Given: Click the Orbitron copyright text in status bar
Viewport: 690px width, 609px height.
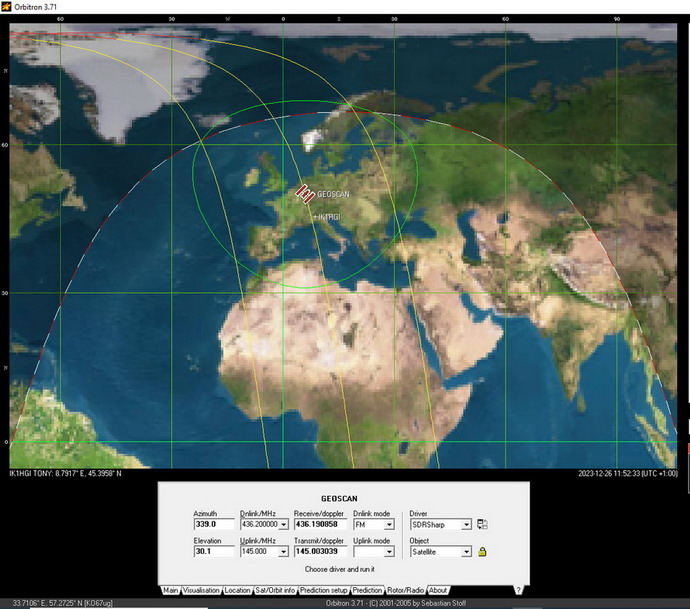Looking at the screenshot, I should point(396,603).
